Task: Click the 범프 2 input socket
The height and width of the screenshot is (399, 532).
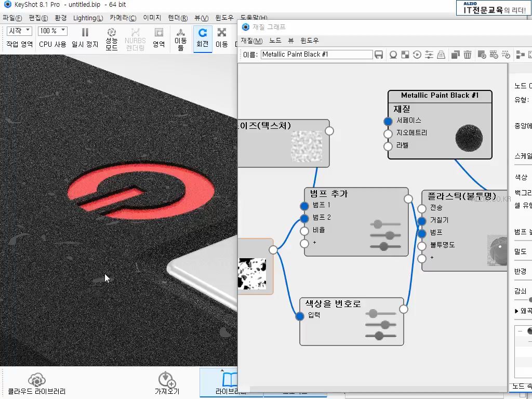Action: click(304, 218)
